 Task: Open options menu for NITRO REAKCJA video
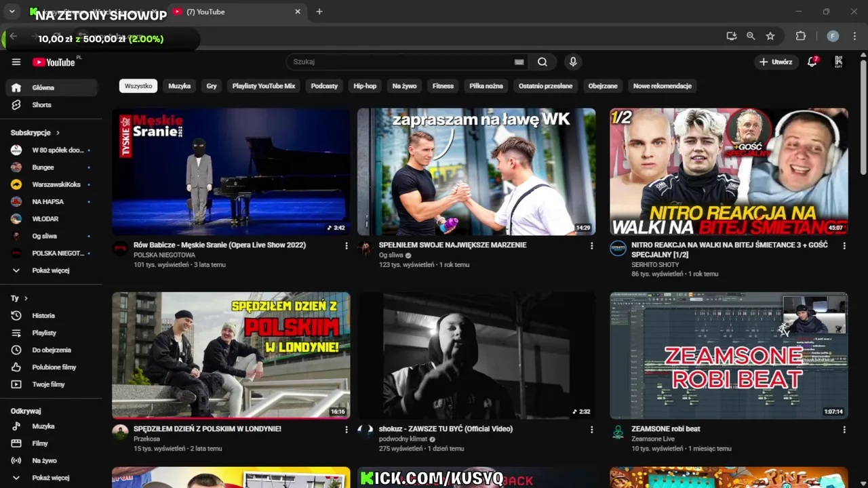844,246
